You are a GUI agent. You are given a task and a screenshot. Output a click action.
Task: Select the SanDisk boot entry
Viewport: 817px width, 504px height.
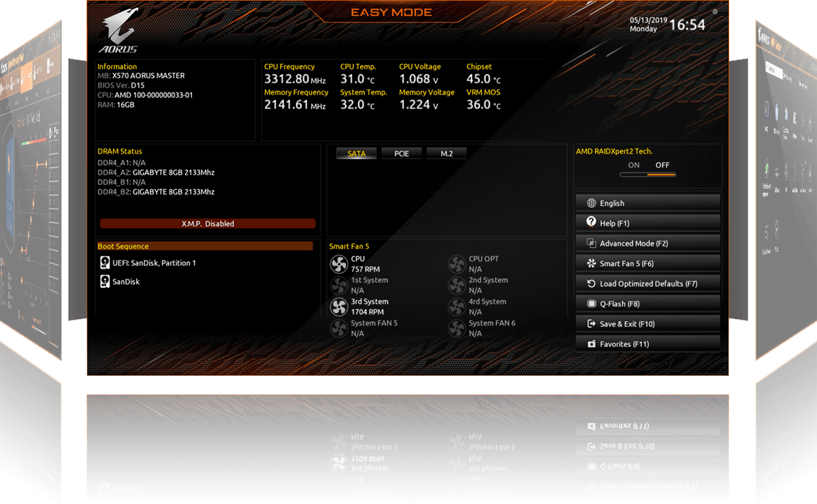(125, 282)
